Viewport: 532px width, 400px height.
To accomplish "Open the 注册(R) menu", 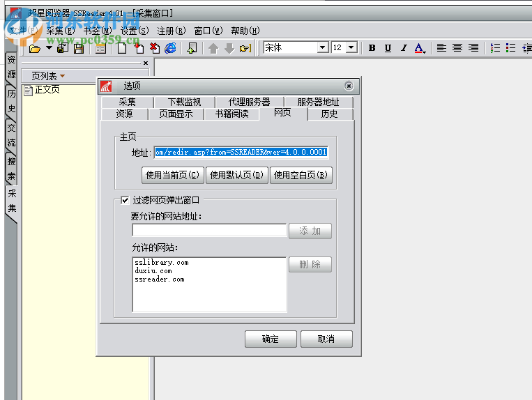I will point(172,31).
